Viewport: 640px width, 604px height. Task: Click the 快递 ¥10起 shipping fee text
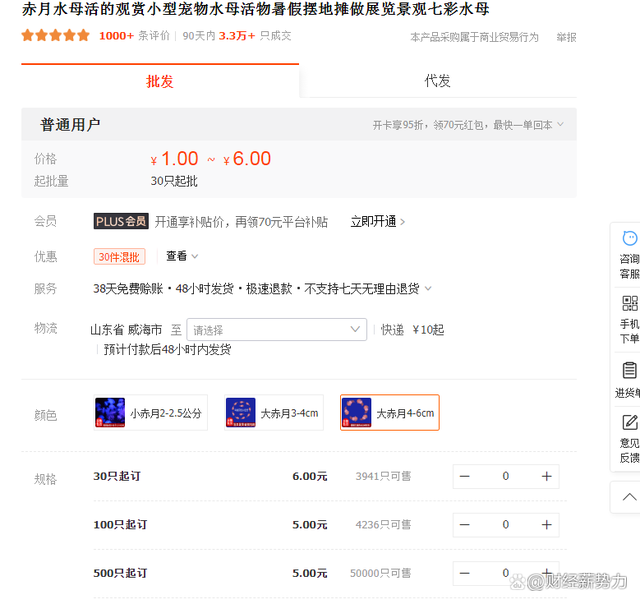(412, 330)
